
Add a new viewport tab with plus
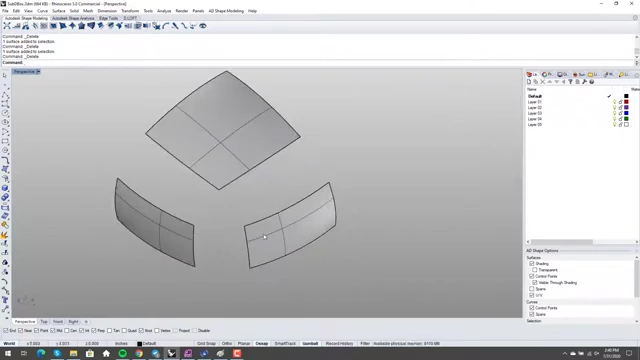(x=86, y=322)
